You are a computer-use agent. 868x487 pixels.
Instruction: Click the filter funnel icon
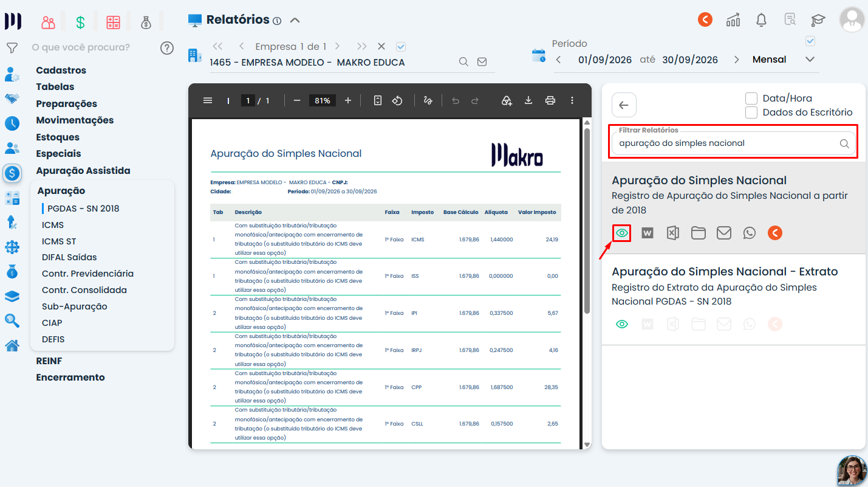click(12, 47)
